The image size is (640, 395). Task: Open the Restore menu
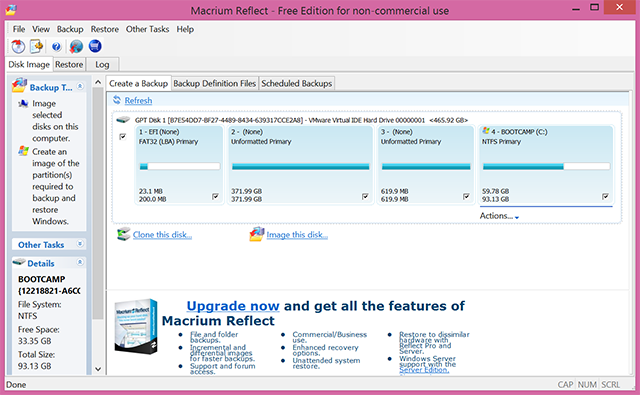pos(104,29)
